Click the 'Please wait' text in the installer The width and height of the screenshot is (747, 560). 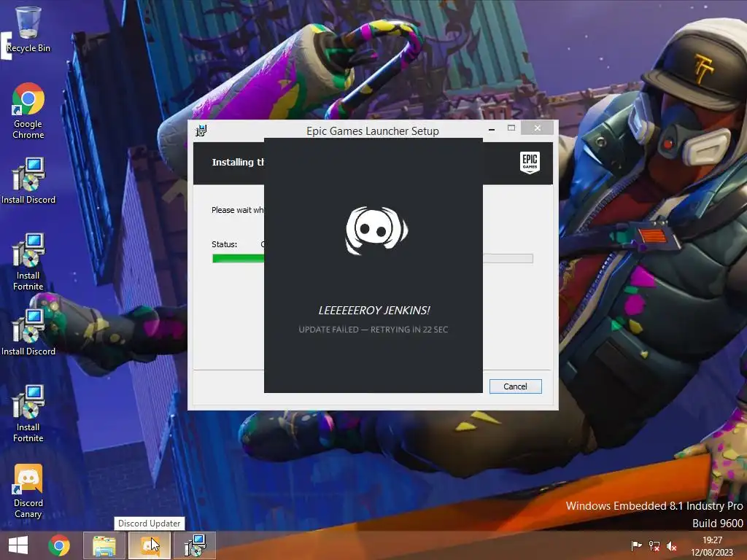(238, 210)
